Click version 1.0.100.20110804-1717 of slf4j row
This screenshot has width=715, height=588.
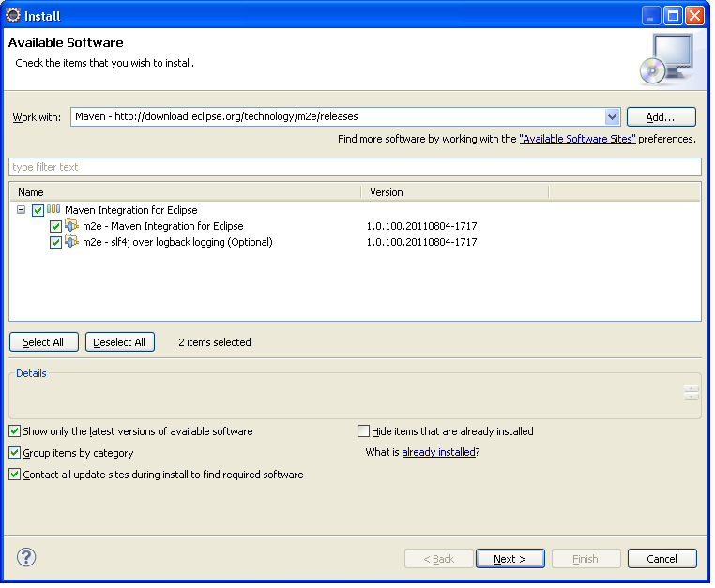pyautogui.click(x=422, y=242)
